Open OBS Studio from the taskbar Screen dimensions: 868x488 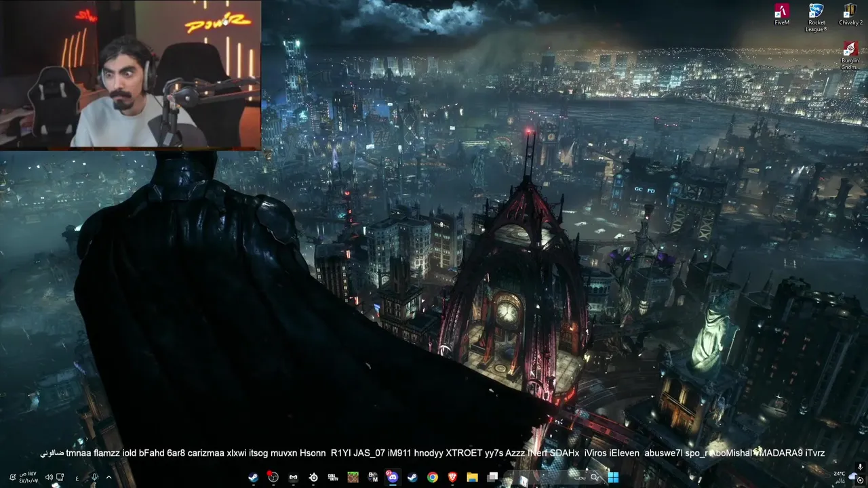tap(273, 477)
